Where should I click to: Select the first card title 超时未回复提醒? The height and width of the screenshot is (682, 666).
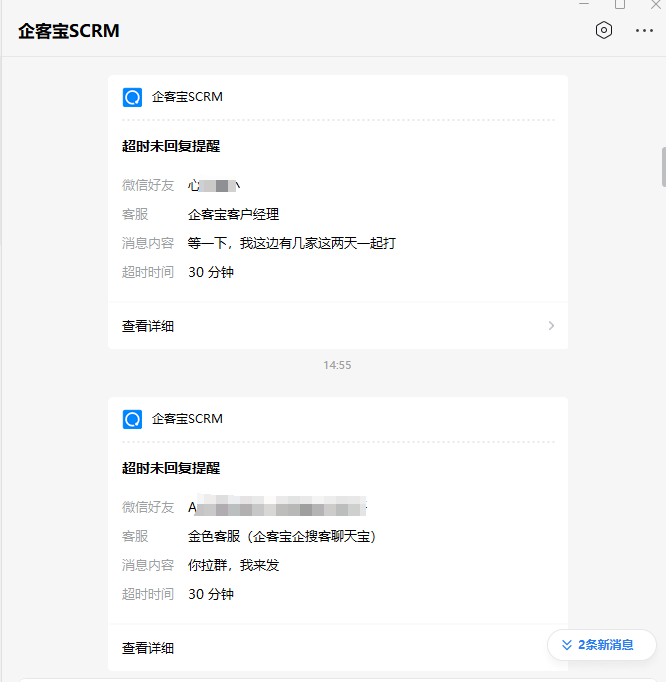(171, 146)
